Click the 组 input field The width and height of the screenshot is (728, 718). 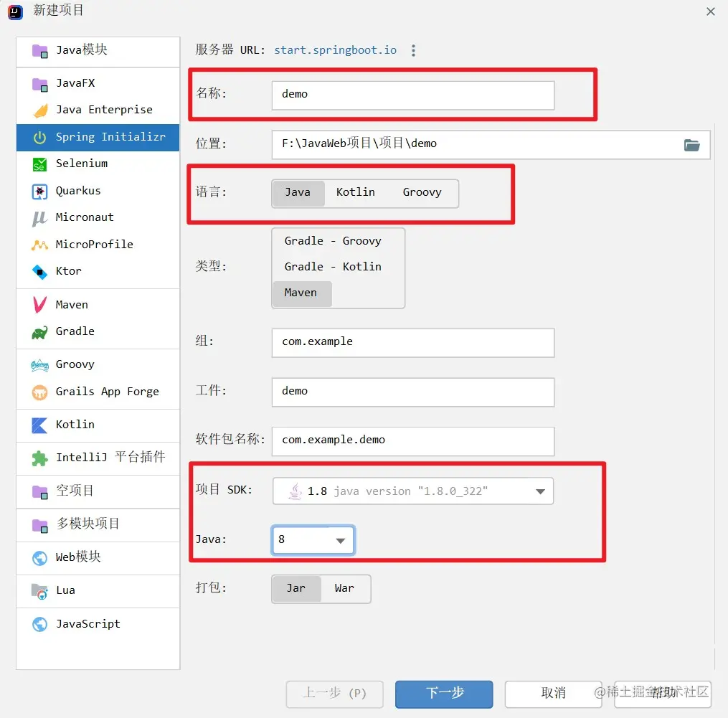coord(412,343)
